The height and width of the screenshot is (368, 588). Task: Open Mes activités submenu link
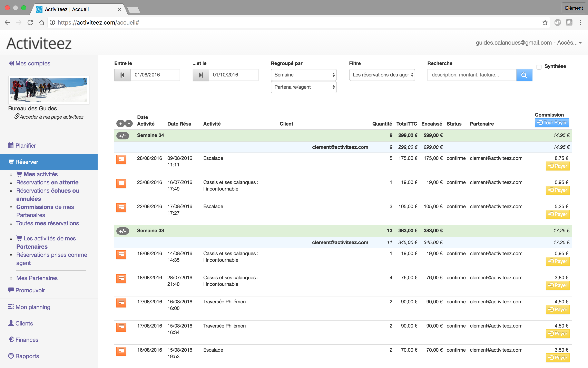[x=37, y=174]
